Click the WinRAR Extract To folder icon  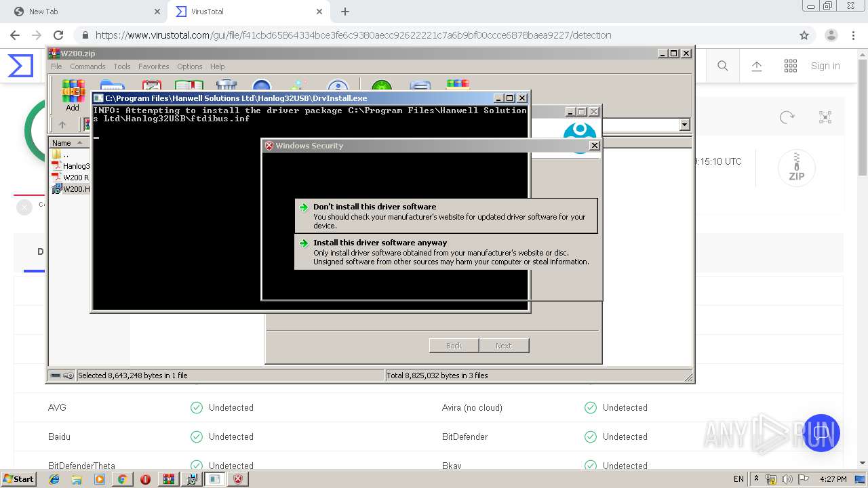click(113, 86)
